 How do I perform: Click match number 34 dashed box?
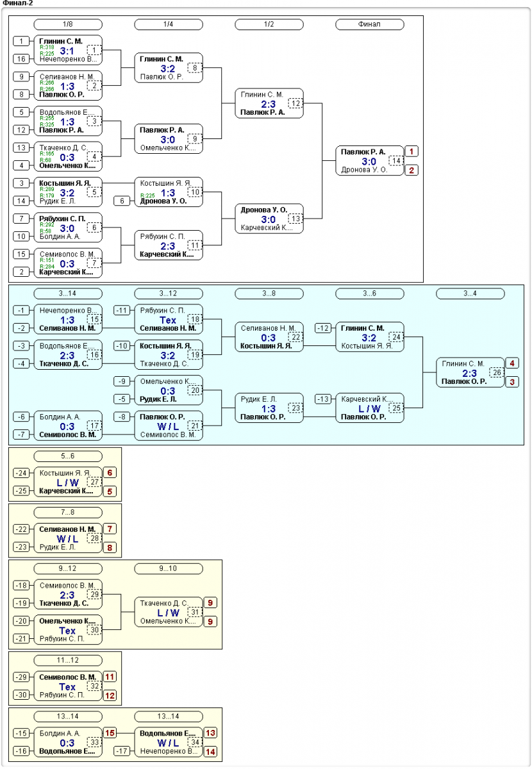tap(195, 742)
